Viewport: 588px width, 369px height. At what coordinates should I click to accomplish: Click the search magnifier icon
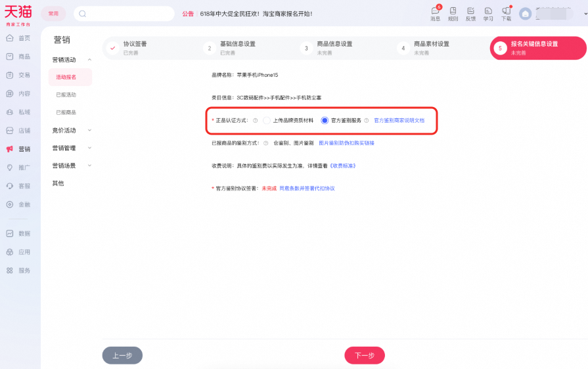[x=83, y=14]
